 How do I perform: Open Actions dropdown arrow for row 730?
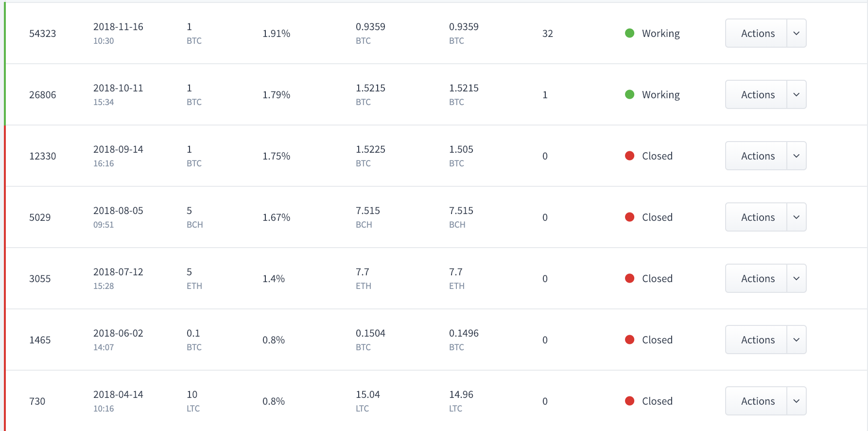(x=797, y=401)
